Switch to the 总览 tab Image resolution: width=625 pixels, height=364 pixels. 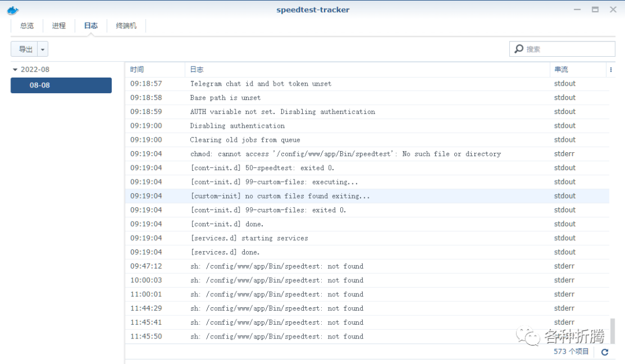click(27, 25)
